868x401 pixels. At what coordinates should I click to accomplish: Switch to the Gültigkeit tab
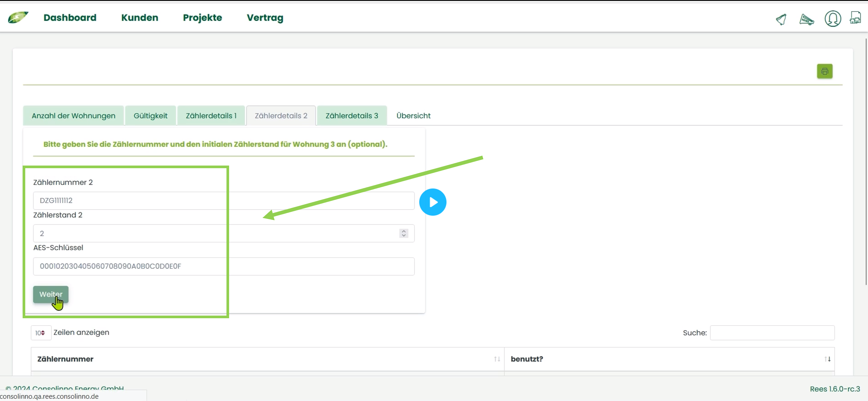pyautogui.click(x=150, y=115)
